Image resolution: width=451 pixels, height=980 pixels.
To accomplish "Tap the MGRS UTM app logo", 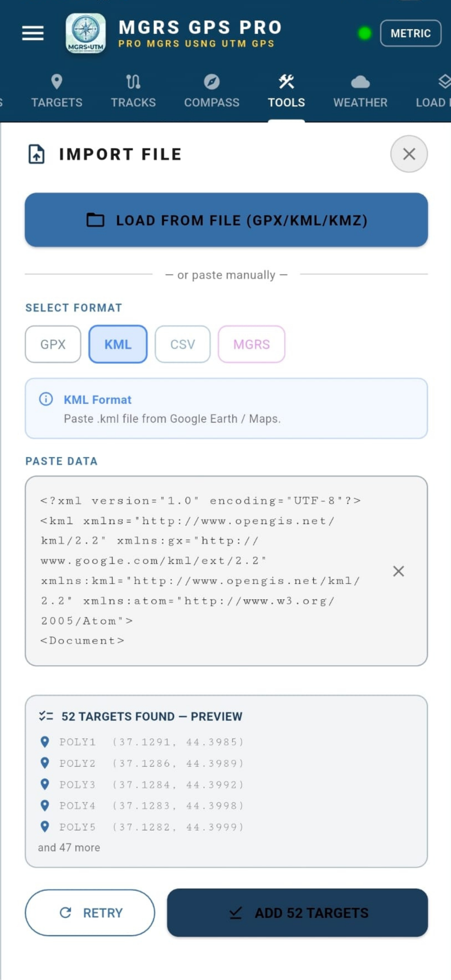I will (x=86, y=33).
